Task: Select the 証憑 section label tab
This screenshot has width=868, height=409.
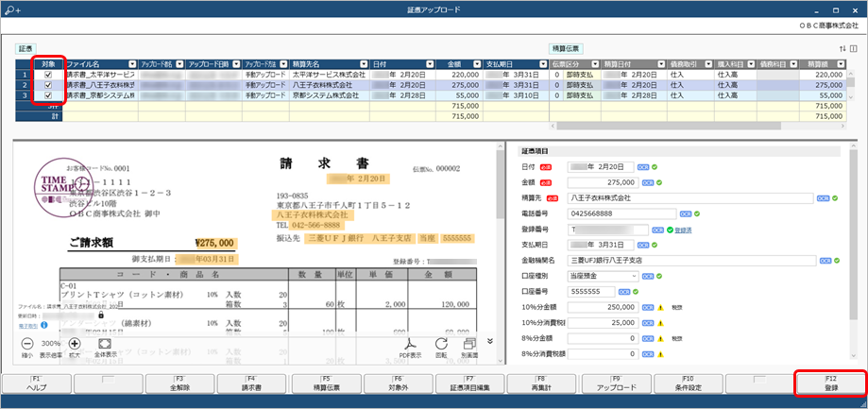Action: tap(25, 49)
